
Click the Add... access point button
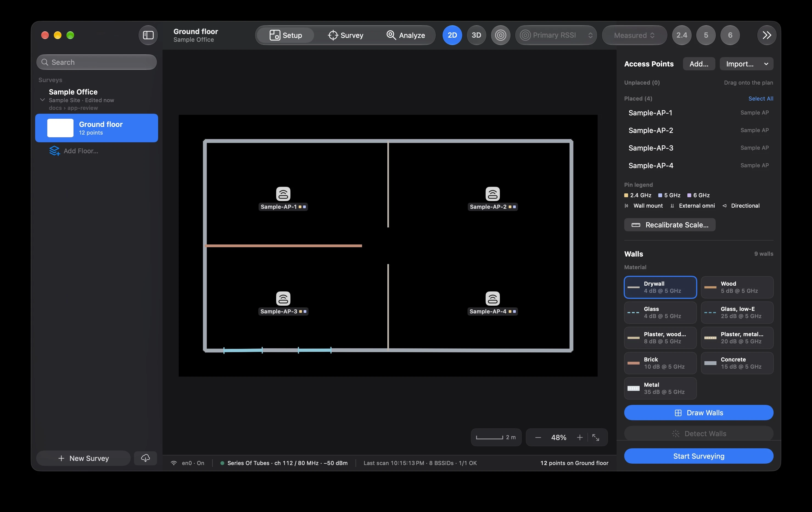pos(699,64)
